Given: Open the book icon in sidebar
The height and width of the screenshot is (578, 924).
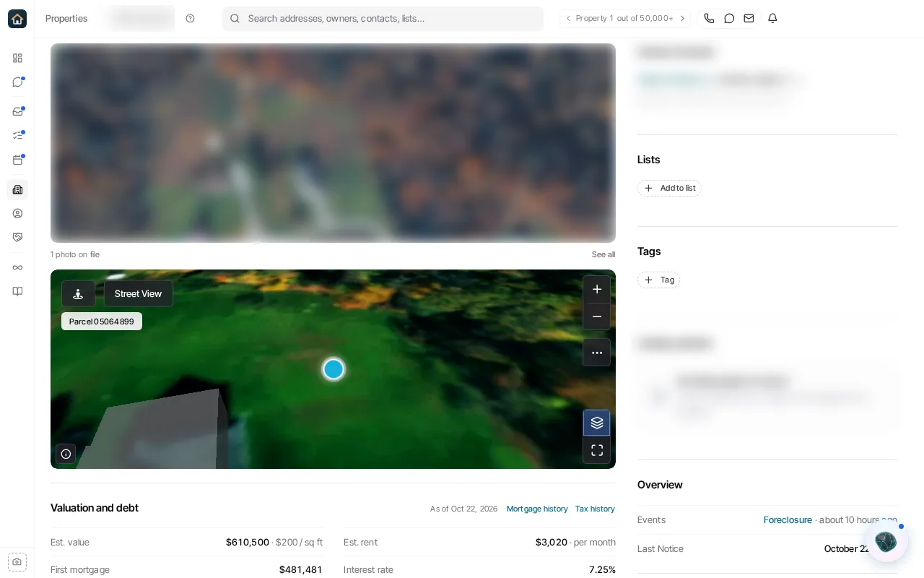Looking at the screenshot, I should [17, 291].
